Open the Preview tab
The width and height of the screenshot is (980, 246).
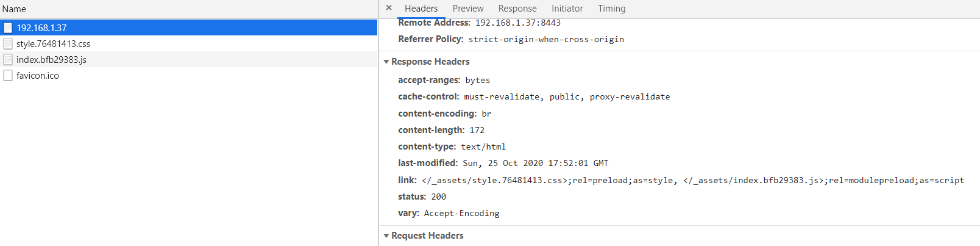tap(468, 9)
